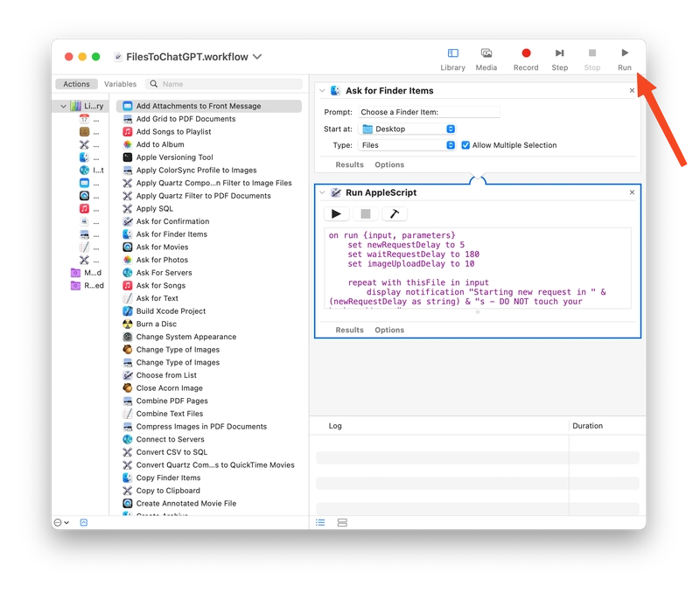Select the R...ed purple folder in sidebar

point(87,286)
